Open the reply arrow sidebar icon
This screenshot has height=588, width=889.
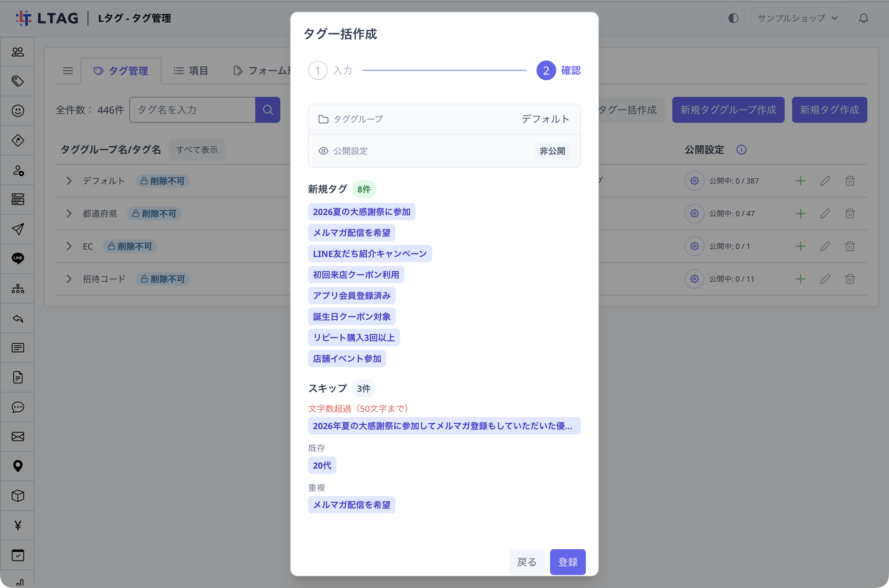[x=18, y=318]
